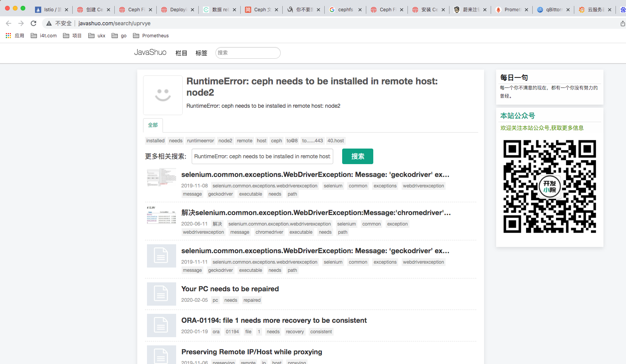Screen dimensions: 626x364
Task: Open the 解决selenium chromedriver result
Action: (316, 213)
